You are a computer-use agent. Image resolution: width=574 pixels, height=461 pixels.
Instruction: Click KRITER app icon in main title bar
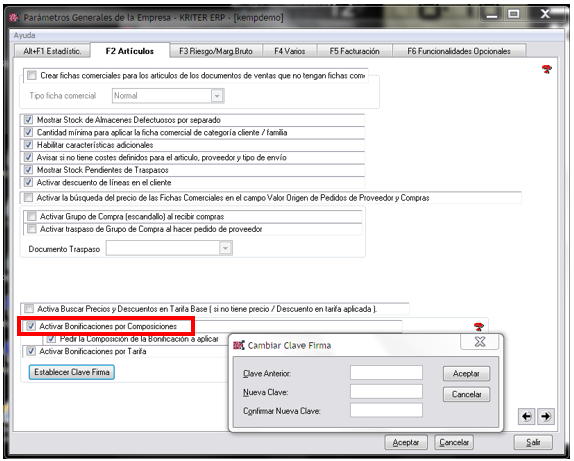pos(14,17)
